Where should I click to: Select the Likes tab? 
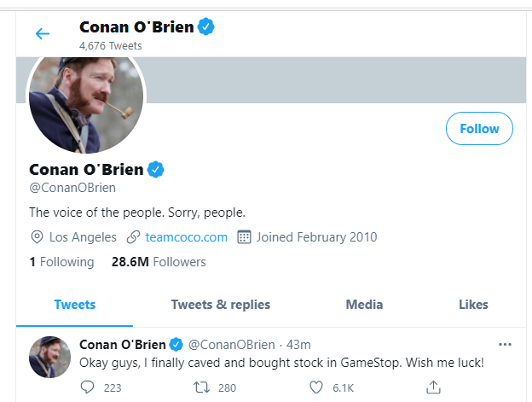(x=473, y=305)
